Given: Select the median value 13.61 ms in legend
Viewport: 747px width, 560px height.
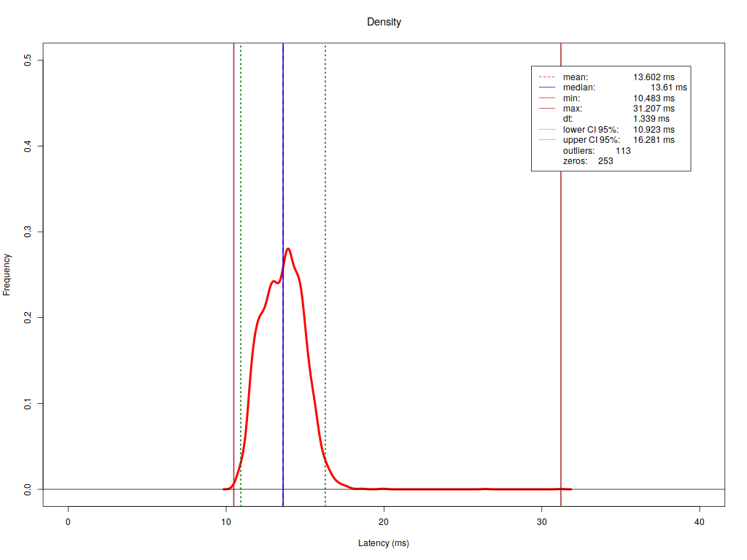Looking at the screenshot, I should 668,87.
